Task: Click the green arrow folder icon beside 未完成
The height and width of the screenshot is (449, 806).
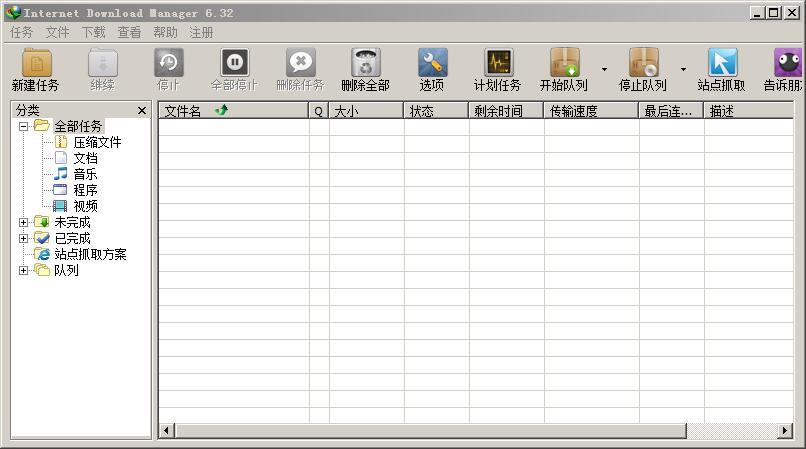Action: (x=42, y=222)
